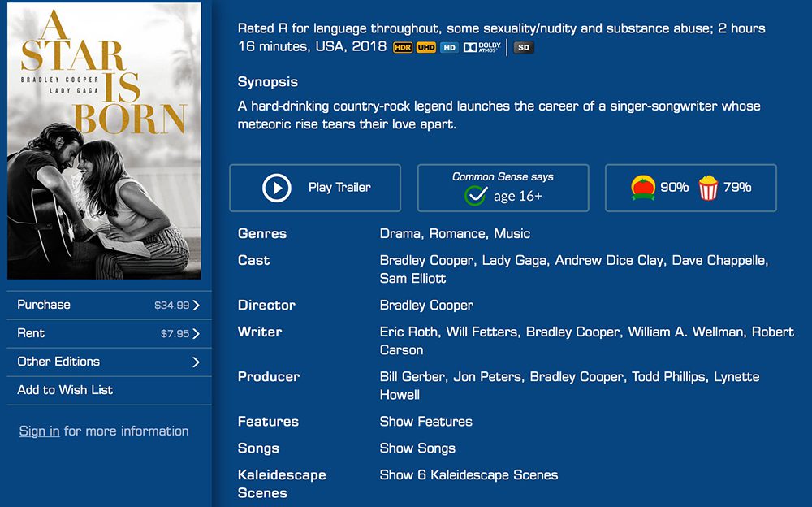812x507 pixels.
Task: Open the Rent option for $7.95
Action: [109, 333]
